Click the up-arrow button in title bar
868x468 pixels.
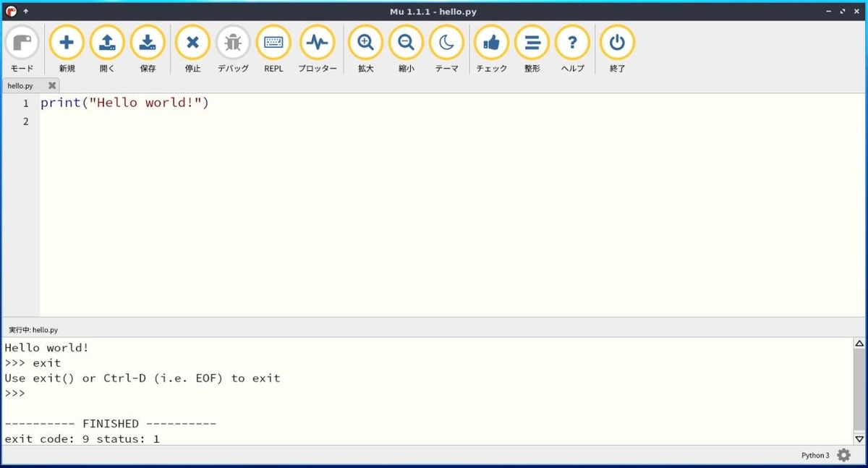tap(26, 12)
